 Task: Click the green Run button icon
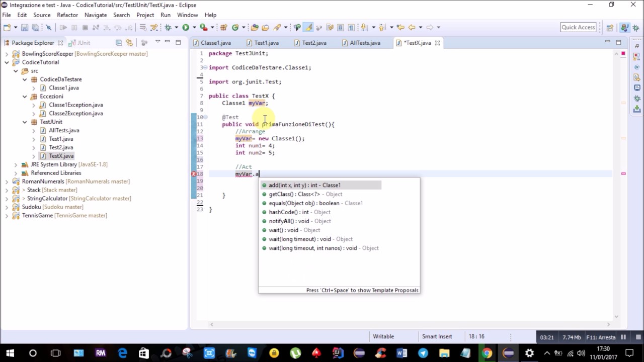point(186,28)
